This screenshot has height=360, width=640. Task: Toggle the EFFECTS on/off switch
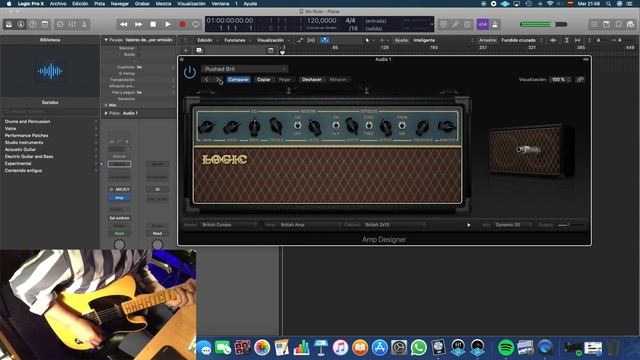coord(336,126)
